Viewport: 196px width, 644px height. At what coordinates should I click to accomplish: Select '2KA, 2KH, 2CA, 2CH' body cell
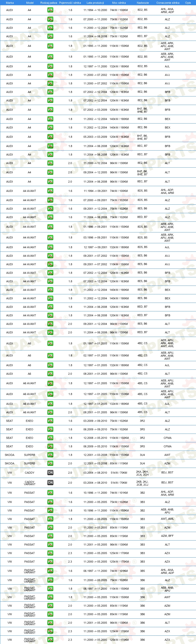pyautogui.click(x=142, y=473)
